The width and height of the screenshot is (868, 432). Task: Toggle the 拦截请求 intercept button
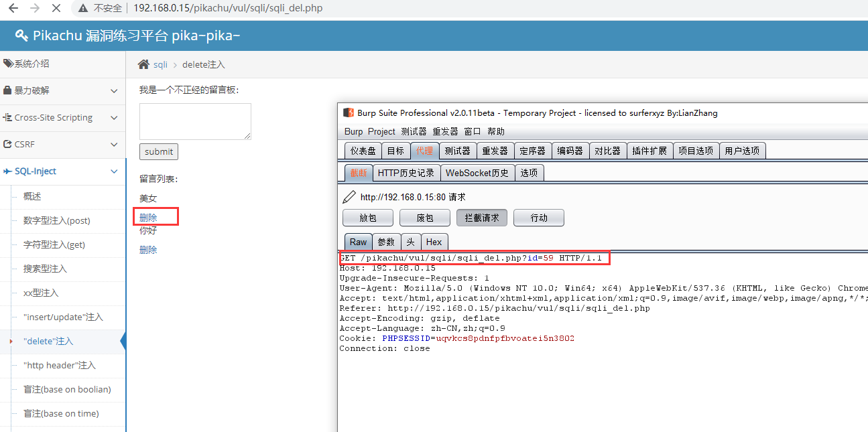pos(482,218)
